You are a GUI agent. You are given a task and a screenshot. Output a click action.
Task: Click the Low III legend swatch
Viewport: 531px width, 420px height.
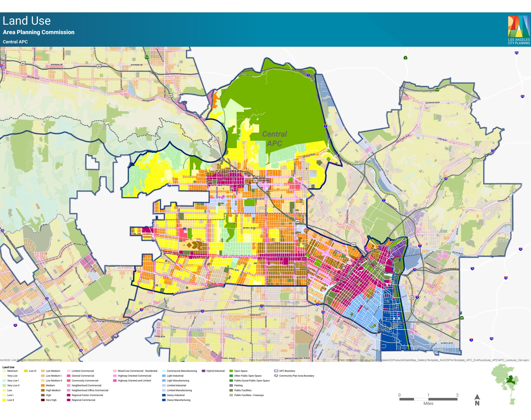click(x=26, y=371)
